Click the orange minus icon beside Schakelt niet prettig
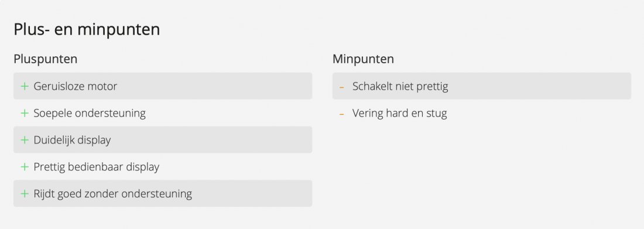644x229 pixels. tap(342, 87)
